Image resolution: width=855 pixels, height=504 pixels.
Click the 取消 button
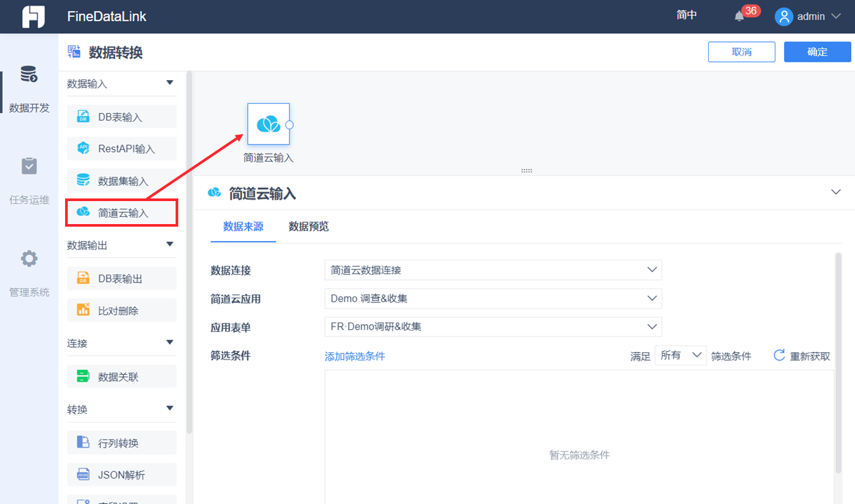click(x=742, y=52)
